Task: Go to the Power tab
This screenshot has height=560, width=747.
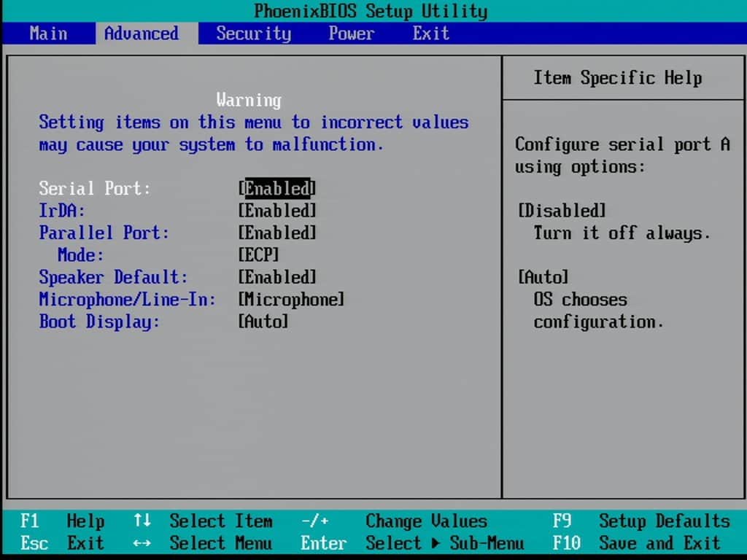Action: coord(352,34)
